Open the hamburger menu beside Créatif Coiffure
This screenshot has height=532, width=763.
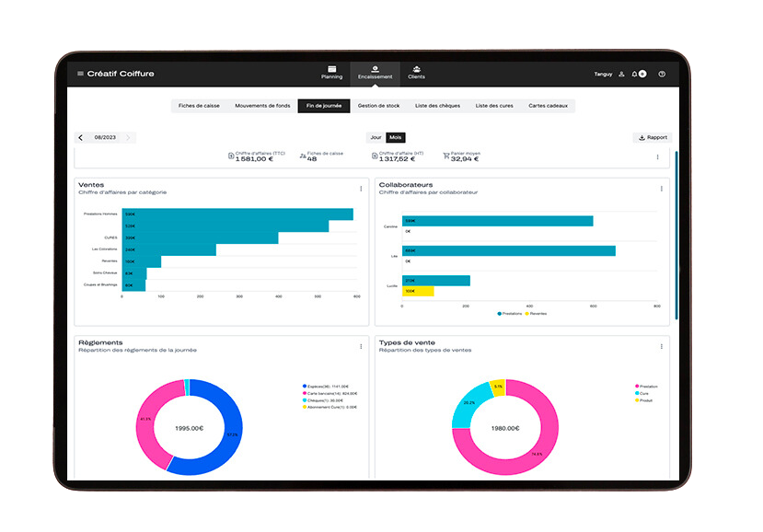(x=81, y=74)
